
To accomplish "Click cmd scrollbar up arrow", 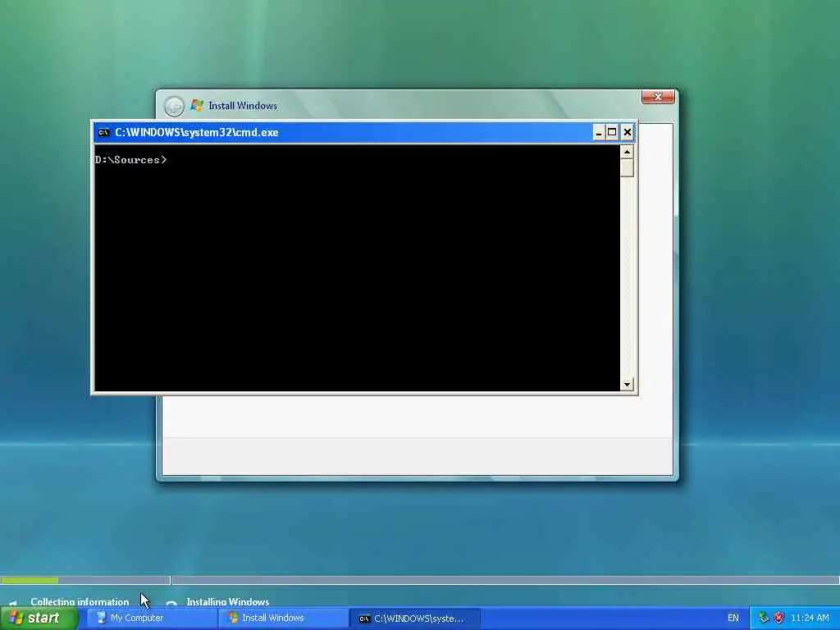I will point(627,152).
